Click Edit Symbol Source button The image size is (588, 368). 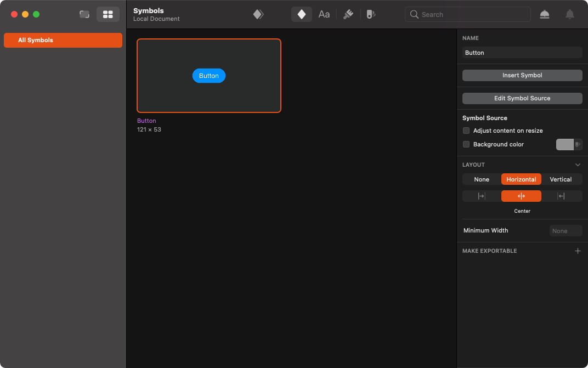[x=522, y=98]
